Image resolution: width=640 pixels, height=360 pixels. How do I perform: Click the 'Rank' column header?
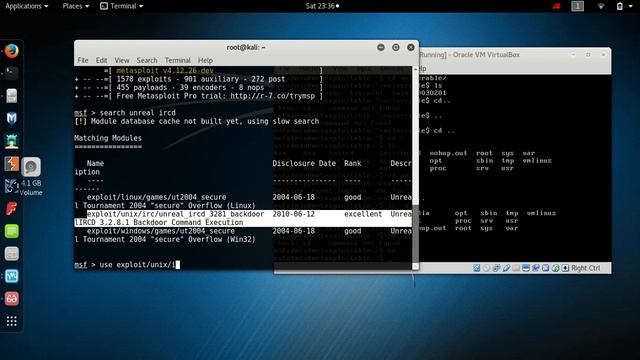click(353, 163)
